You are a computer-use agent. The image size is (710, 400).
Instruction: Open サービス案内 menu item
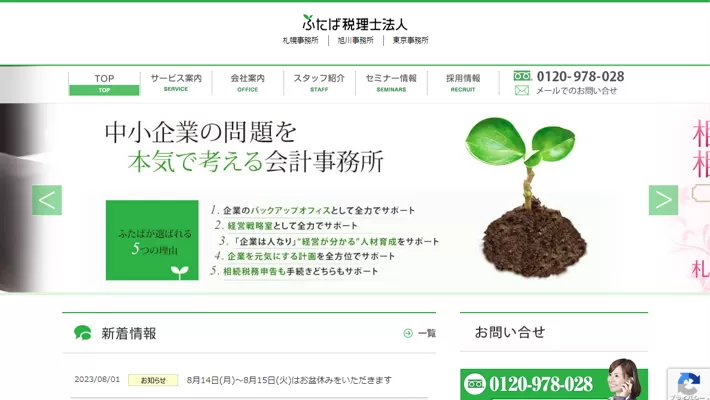[176, 83]
